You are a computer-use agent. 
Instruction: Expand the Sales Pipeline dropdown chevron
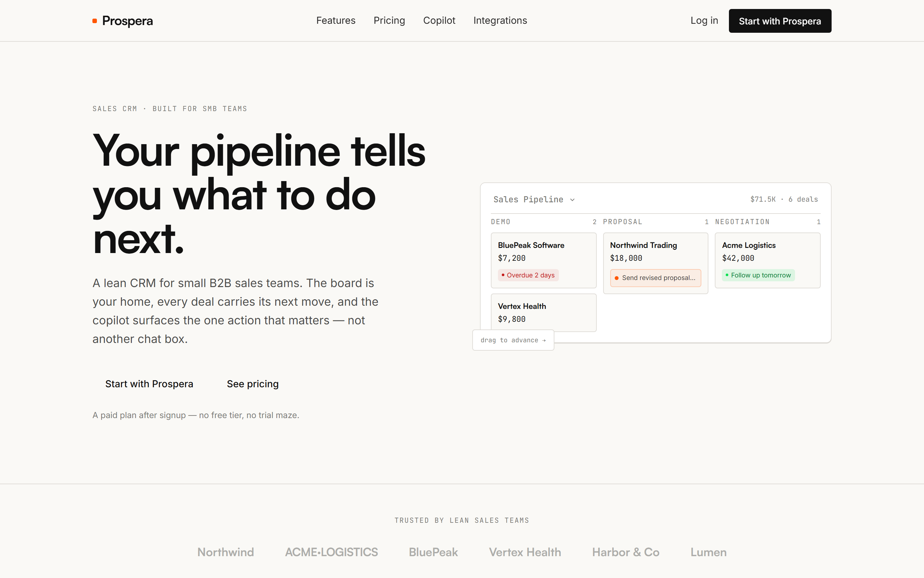point(572,199)
